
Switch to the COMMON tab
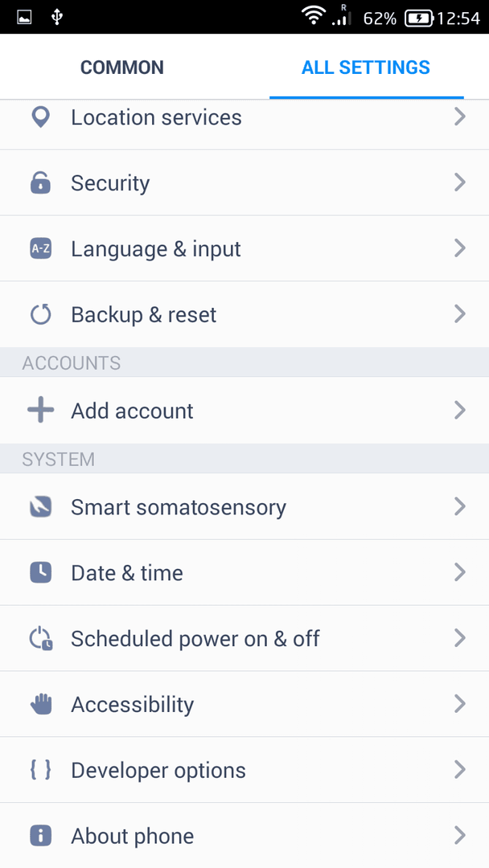(121, 68)
